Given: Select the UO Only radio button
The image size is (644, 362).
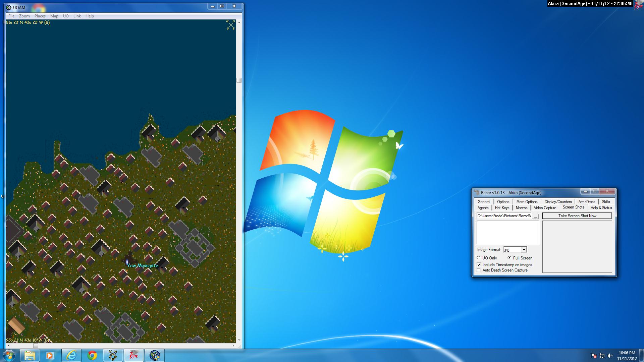Looking at the screenshot, I should coord(479,258).
